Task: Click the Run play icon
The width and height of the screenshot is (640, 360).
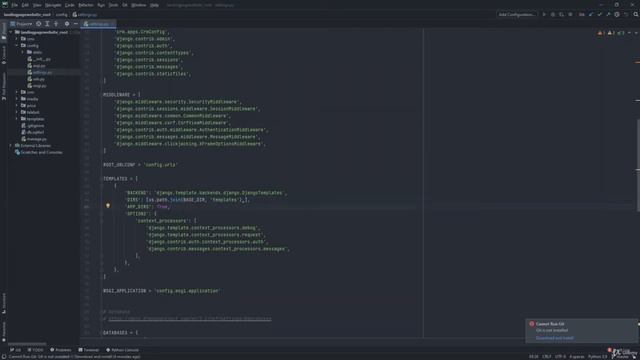Action: click(544, 15)
